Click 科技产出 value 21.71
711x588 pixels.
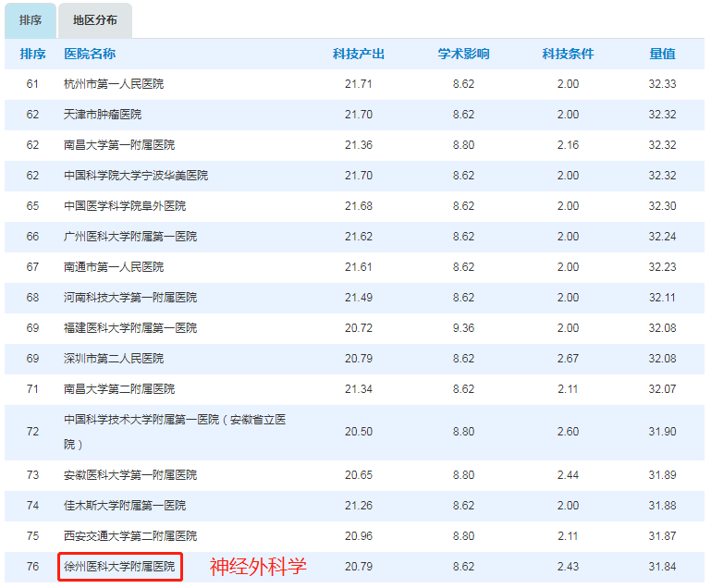pos(359,84)
